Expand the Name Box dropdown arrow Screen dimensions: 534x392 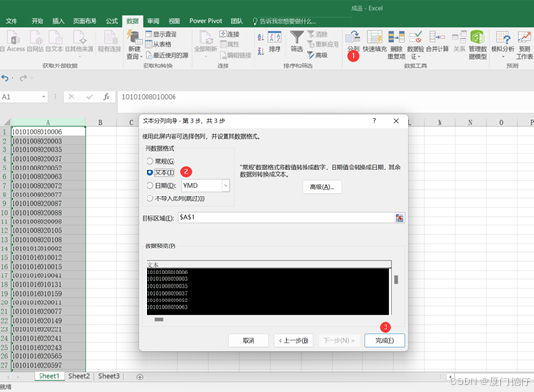tap(44, 97)
